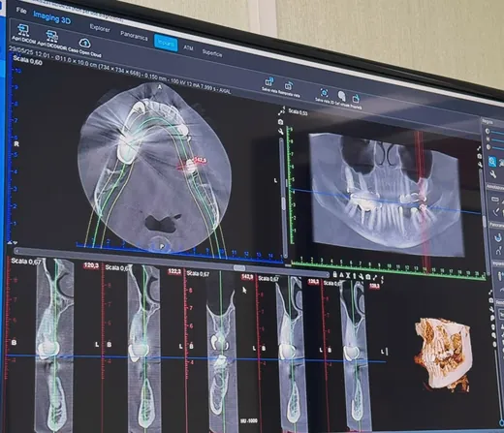Click the horizontal scrollbar thumb above the cross-sections
This screenshot has height=433, width=504.
(239, 267)
